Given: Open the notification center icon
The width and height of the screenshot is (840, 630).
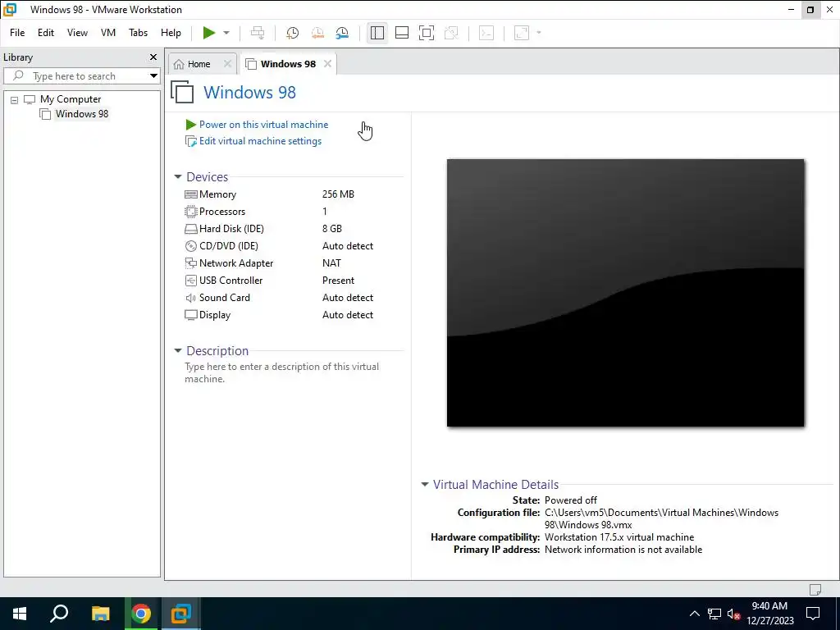Looking at the screenshot, I should [813, 614].
